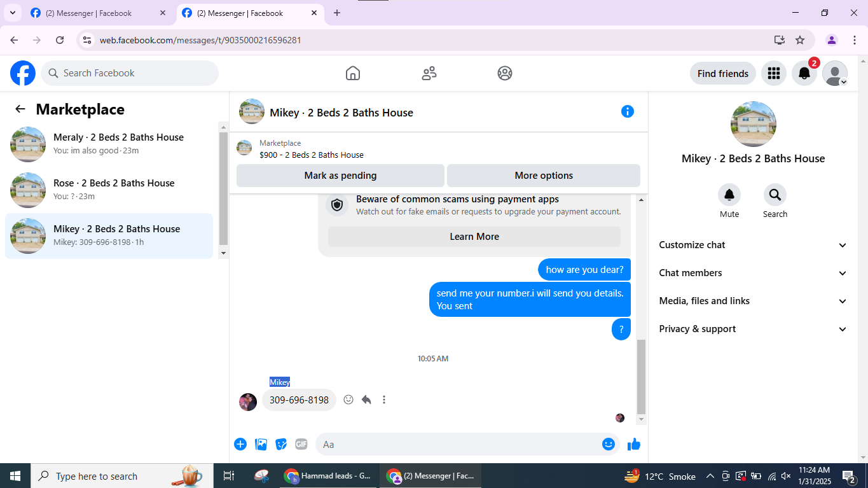
Task: Bookmark this page with the star
Action: coord(800,40)
